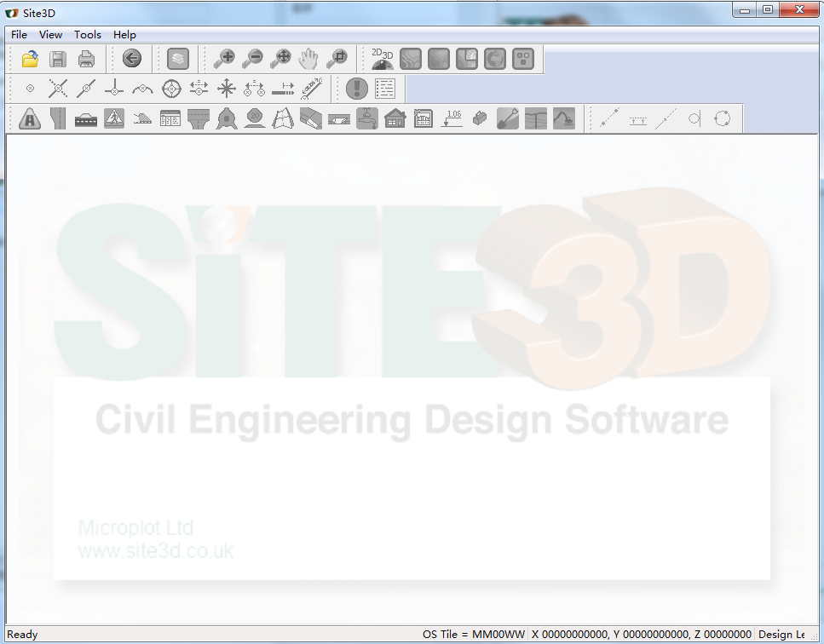The width and height of the screenshot is (824, 644).
Task: Click the road with letter A icon
Action: pos(30,118)
